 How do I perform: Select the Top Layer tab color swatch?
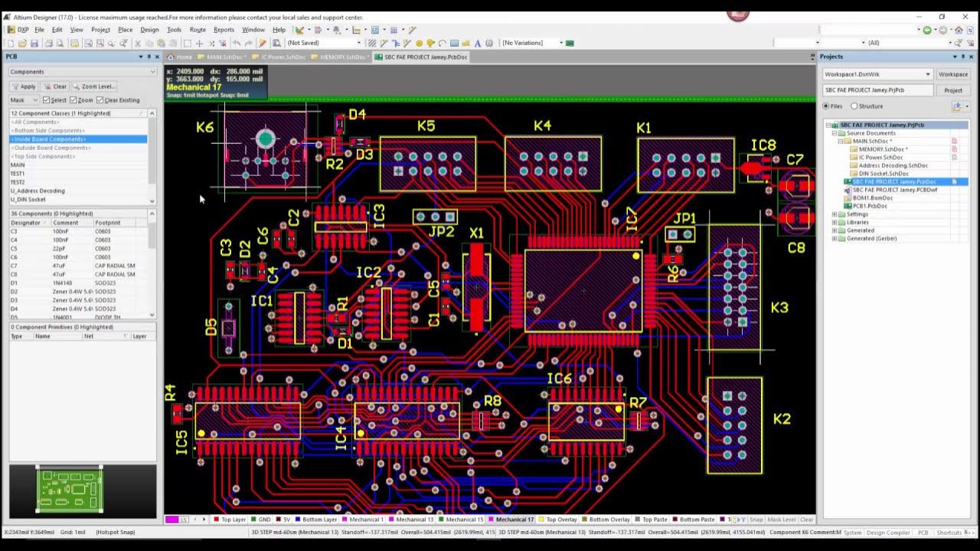pos(217,519)
